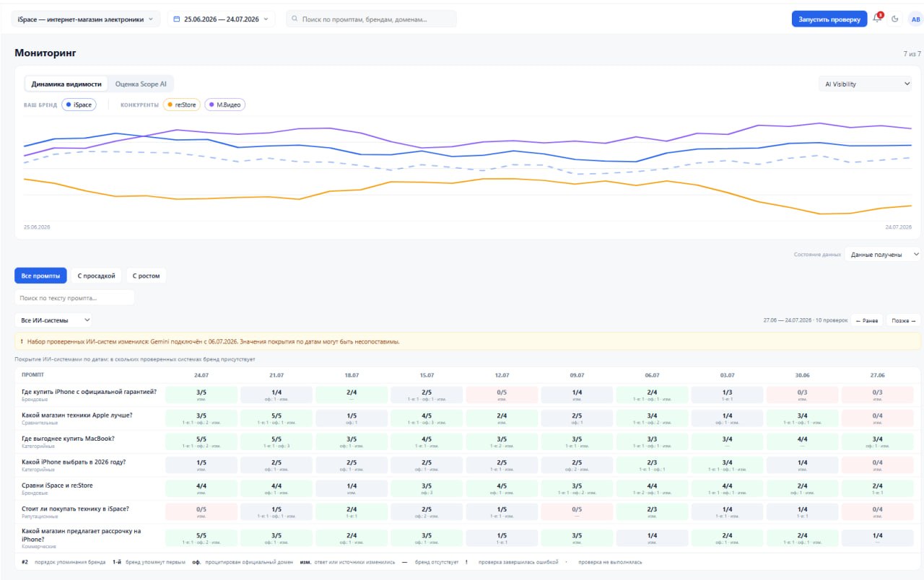Open the 0/5 cell on 24.07 for Стоит ли покупать prompt
The width and height of the screenshot is (924, 580).
201,512
